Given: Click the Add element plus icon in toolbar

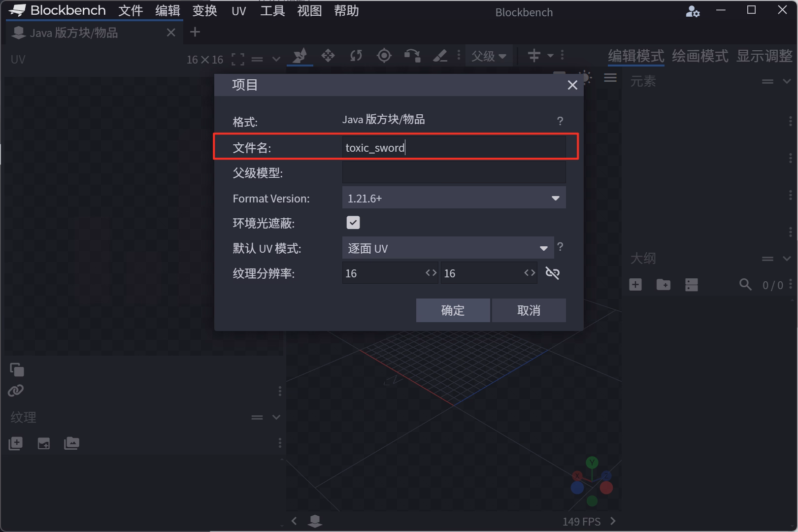Looking at the screenshot, I should (x=534, y=56).
